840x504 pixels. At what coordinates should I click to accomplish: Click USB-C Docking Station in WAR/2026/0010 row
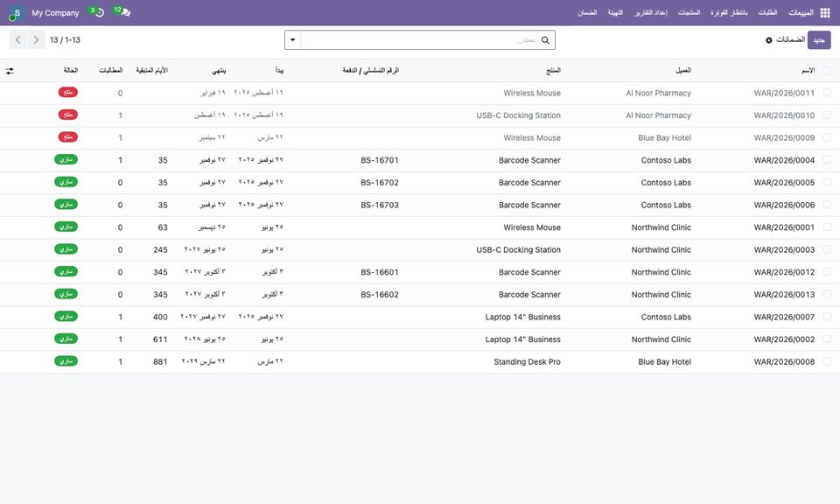click(x=519, y=115)
